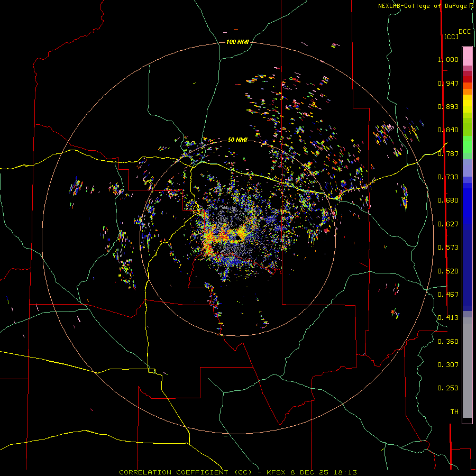The image size is (476, 476).
Task: Click the 0.947 legend value
Action: [448, 83]
